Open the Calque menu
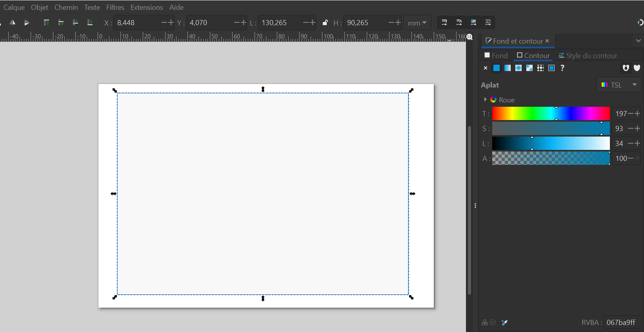The image size is (644, 332). (x=14, y=7)
